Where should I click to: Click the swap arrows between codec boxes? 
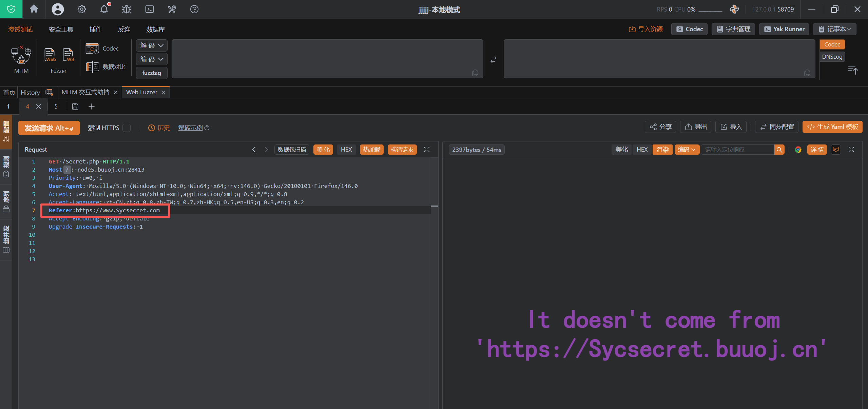point(493,60)
